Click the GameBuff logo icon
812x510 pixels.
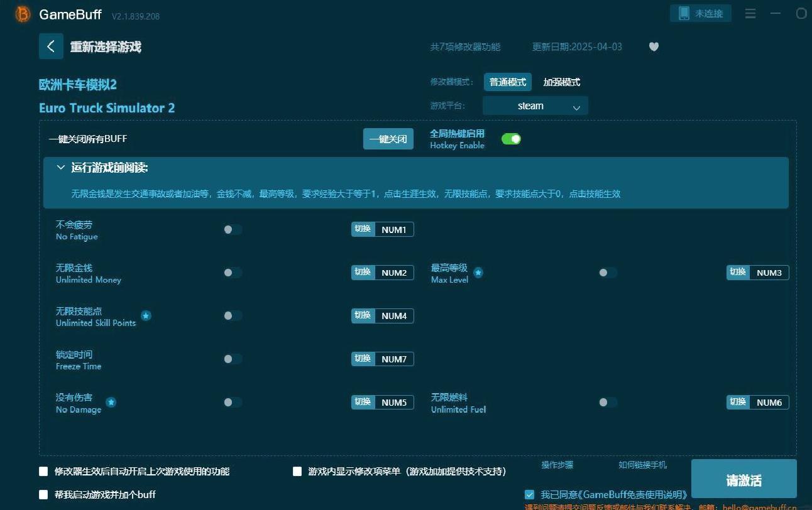tap(23, 14)
